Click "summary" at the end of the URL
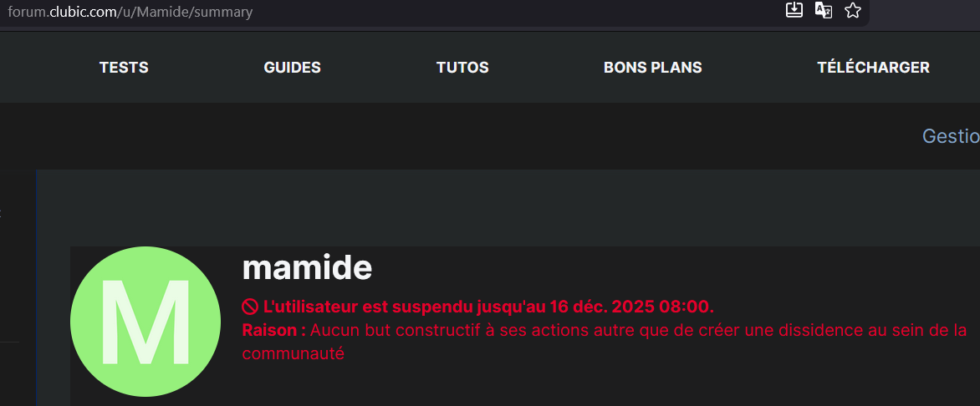This screenshot has width=980, height=406. [x=222, y=12]
